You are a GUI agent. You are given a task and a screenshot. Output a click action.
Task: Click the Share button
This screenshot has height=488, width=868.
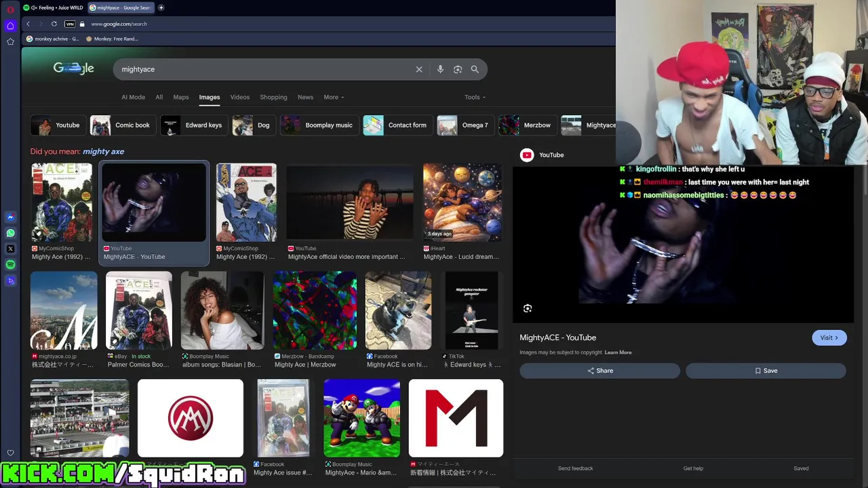599,371
